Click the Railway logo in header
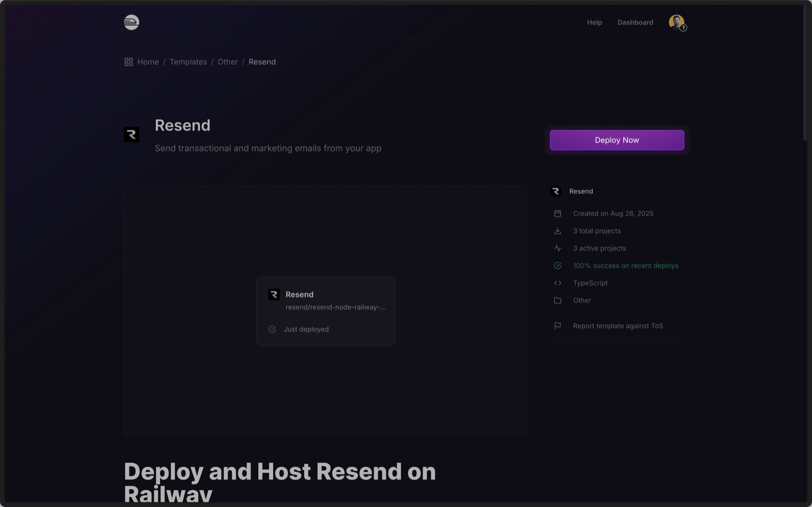Screen dimensions: 812x507 coord(132,22)
